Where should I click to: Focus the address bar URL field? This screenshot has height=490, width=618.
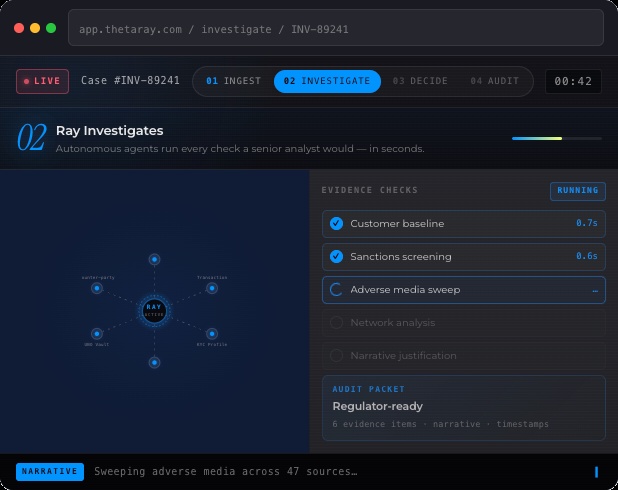336,28
